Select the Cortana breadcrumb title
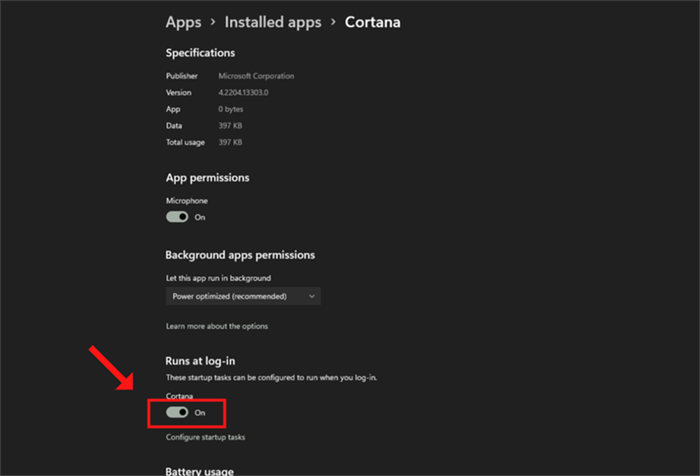This screenshot has width=700, height=476. tap(372, 22)
